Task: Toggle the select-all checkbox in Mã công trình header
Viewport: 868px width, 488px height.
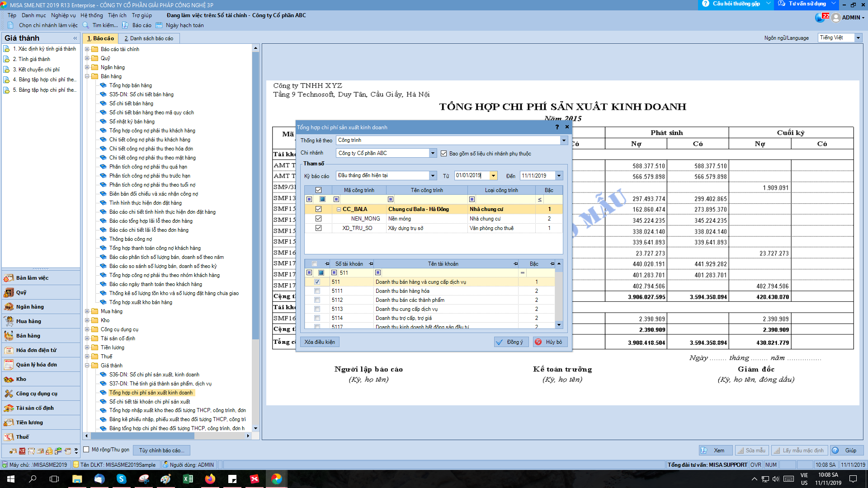Action: pyautogui.click(x=318, y=190)
